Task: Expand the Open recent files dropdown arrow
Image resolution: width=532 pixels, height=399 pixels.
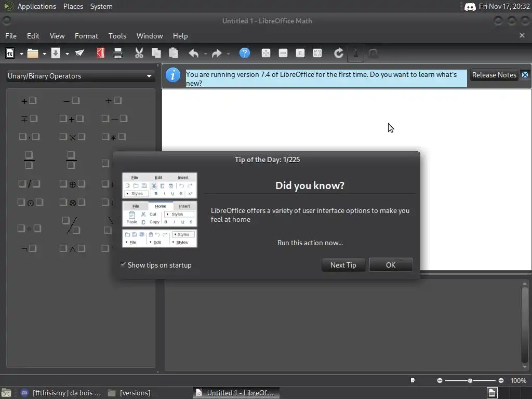Action: coord(44,54)
